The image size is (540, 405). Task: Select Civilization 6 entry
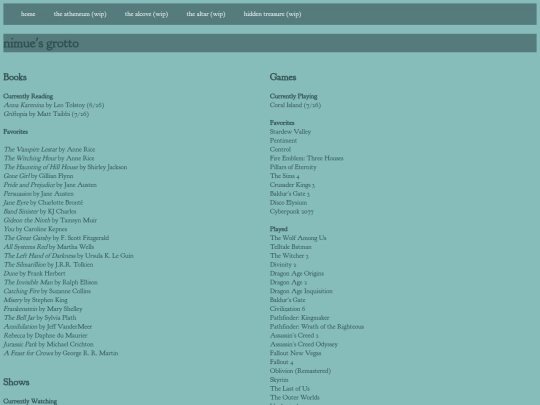(287, 309)
